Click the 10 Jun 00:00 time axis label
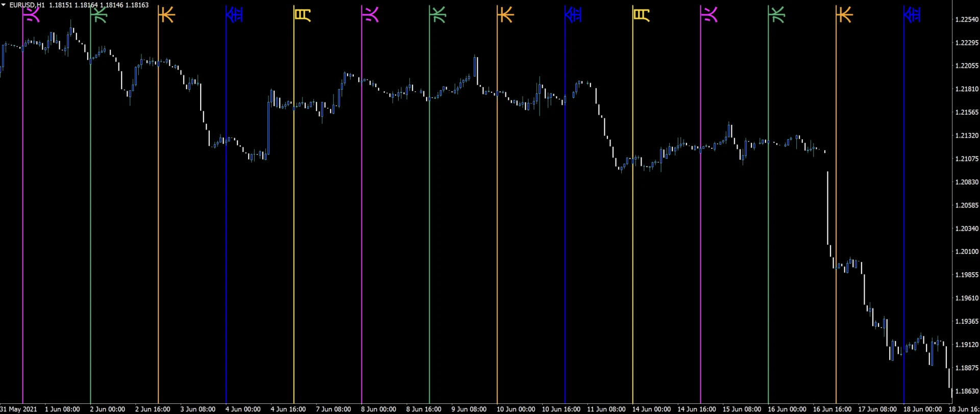This screenshot has height=414, width=980. tap(516, 409)
